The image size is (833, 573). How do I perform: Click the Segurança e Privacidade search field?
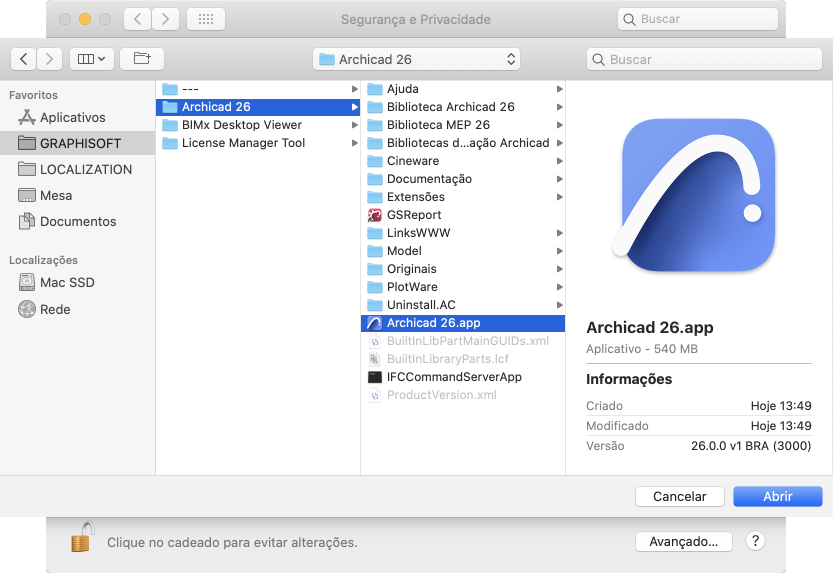pos(698,19)
